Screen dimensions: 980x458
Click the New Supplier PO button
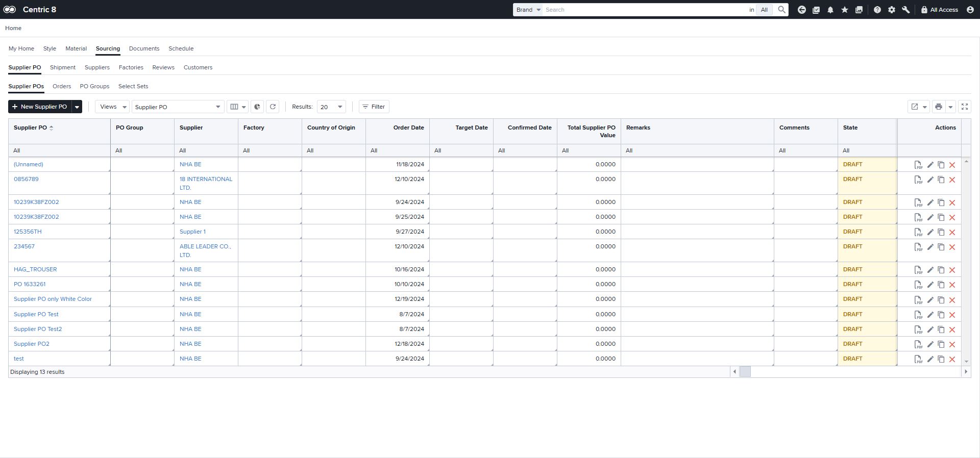(x=40, y=107)
